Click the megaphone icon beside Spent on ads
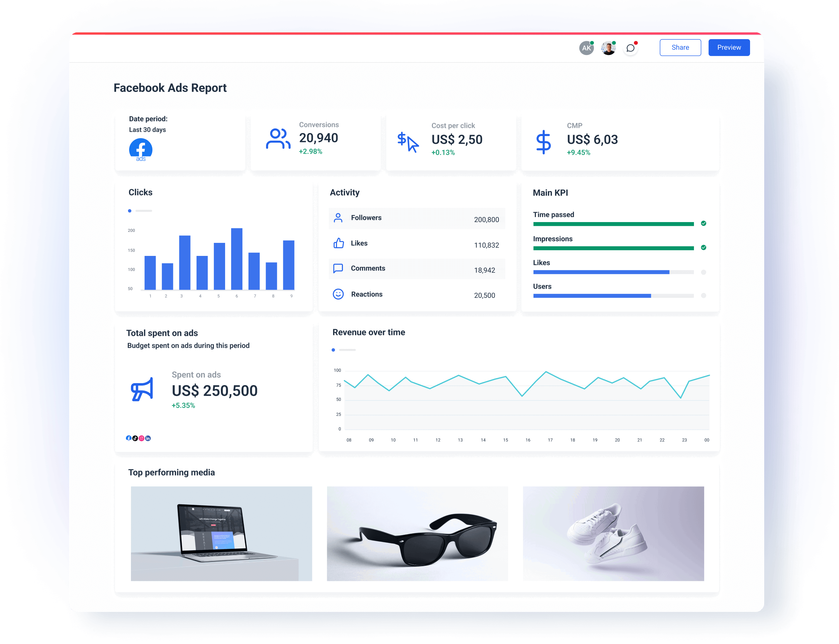This screenshot has width=839, height=644. pyautogui.click(x=142, y=390)
